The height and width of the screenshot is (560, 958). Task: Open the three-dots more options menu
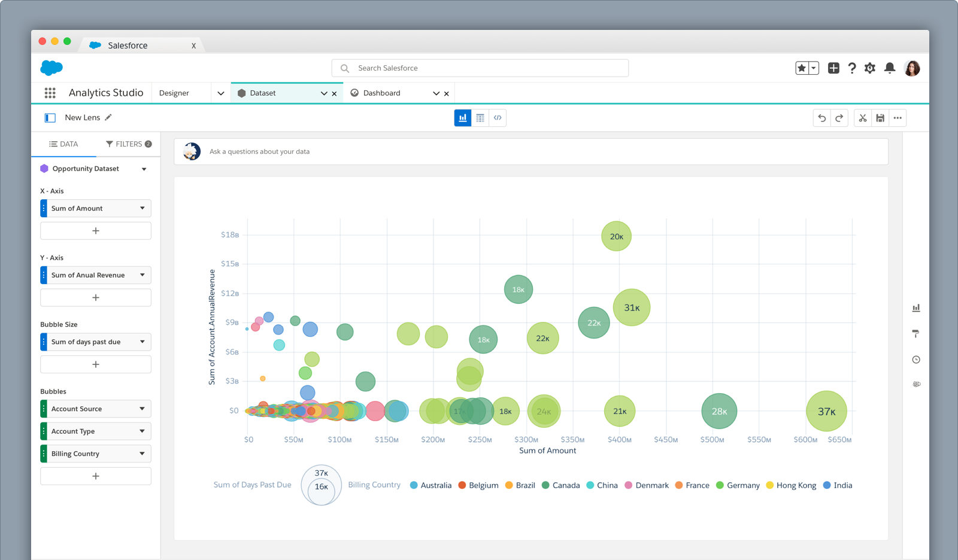(898, 118)
